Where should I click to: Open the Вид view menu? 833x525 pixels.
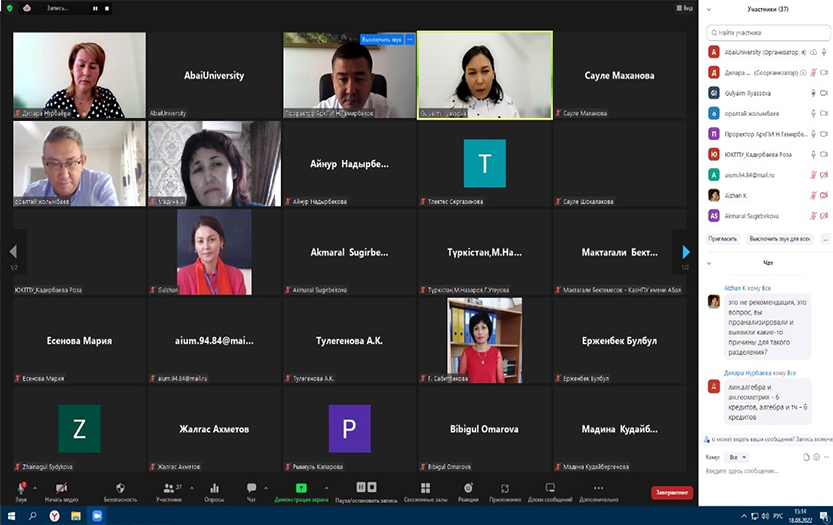point(684,7)
